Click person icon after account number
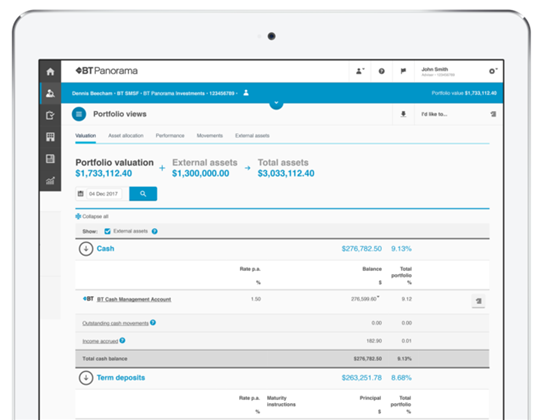541x420 pixels. coord(246,93)
